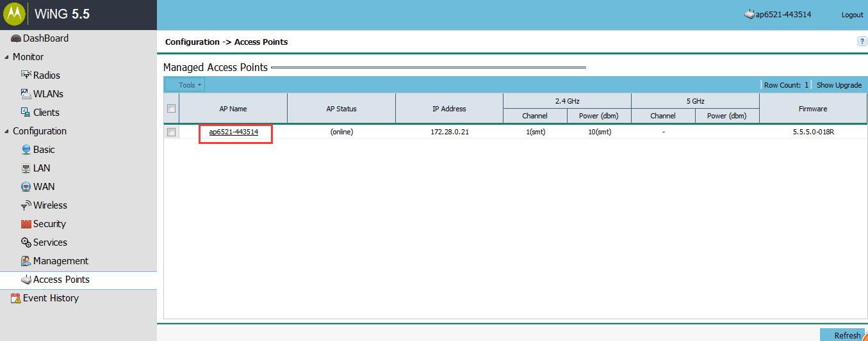Image resolution: width=868 pixels, height=341 pixels.
Task: Collapse the Configuration tree section
Action: 6,131
